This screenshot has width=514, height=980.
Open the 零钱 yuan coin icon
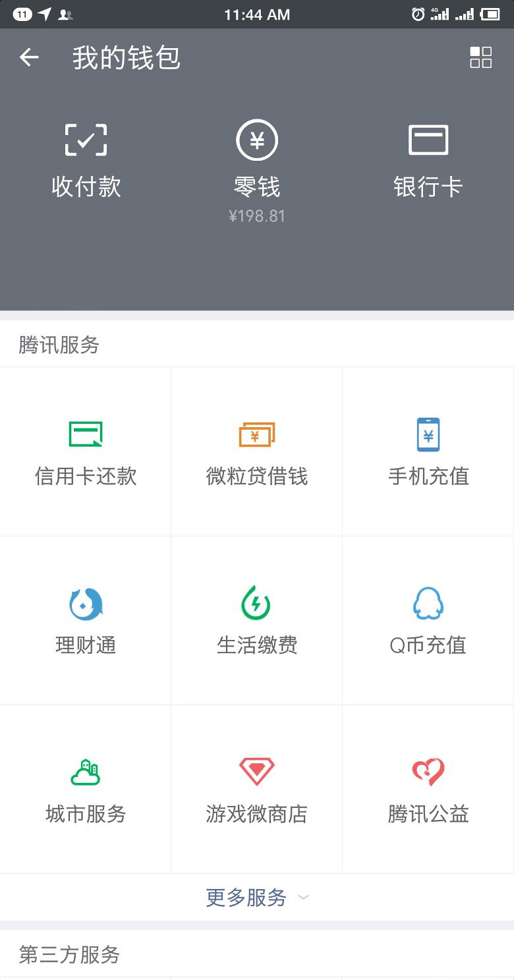(257, 140)
